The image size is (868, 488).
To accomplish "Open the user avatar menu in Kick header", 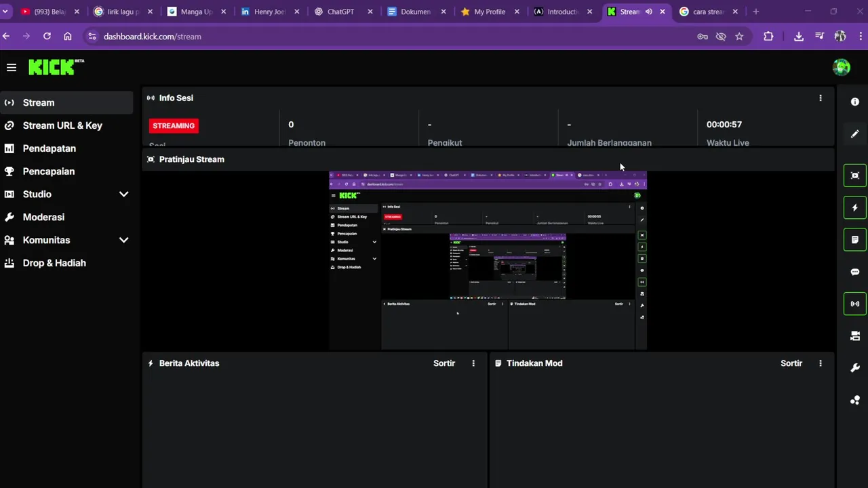I will [x=842, y=67].
